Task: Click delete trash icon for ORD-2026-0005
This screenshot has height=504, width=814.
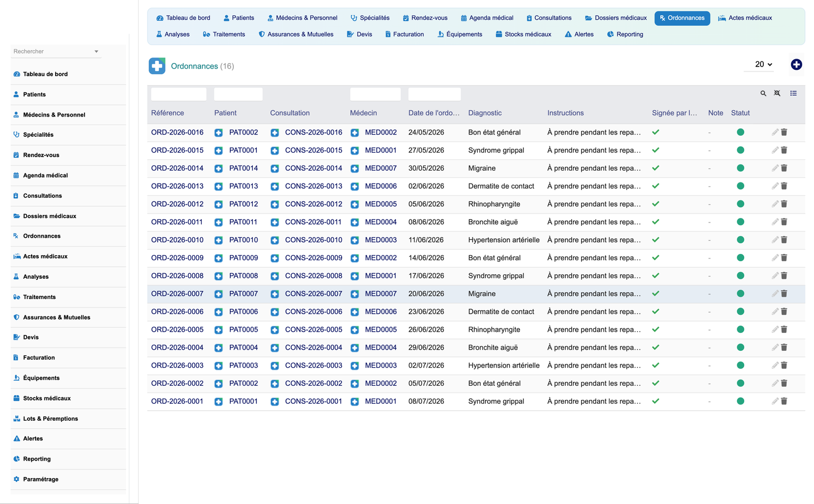Action: tap(784, 329)
